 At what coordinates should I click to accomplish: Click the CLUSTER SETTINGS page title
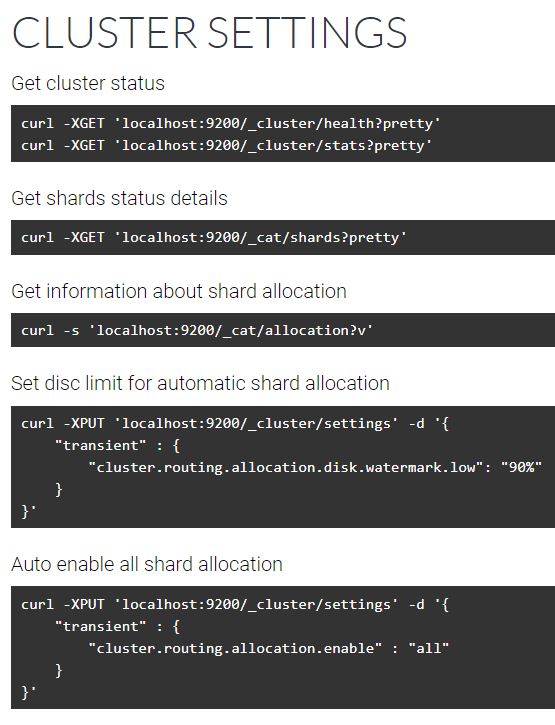click(x=209, y=32)
